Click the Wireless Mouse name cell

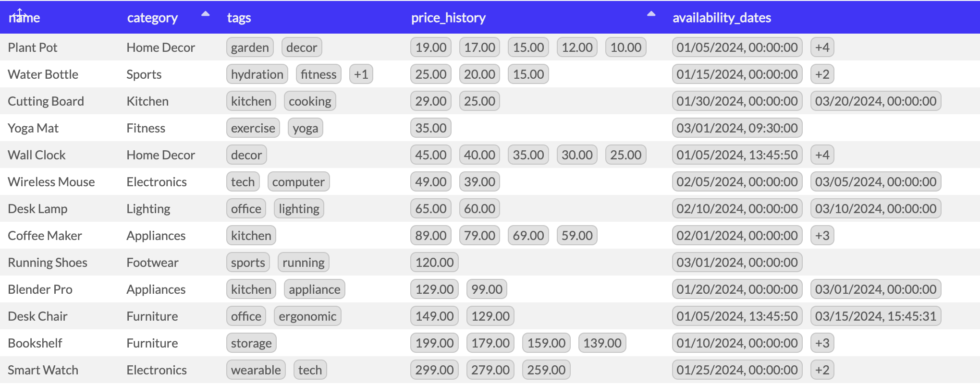pyautogui.click(x=51, y=182)
